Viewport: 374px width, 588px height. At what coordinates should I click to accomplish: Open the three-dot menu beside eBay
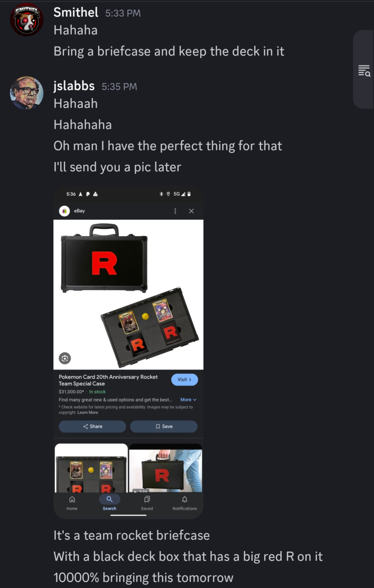[x=175, y=211]
